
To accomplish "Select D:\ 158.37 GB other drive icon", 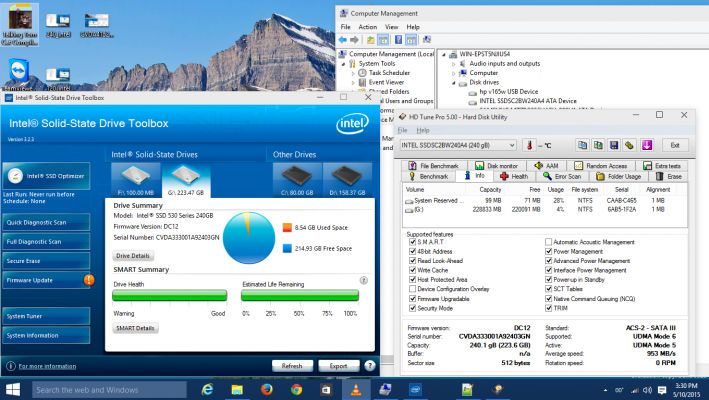I will click(347, 180).
